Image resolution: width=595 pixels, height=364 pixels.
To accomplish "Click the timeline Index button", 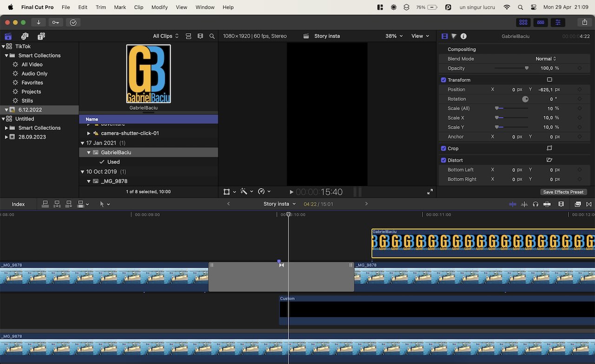I will point(18,204).
